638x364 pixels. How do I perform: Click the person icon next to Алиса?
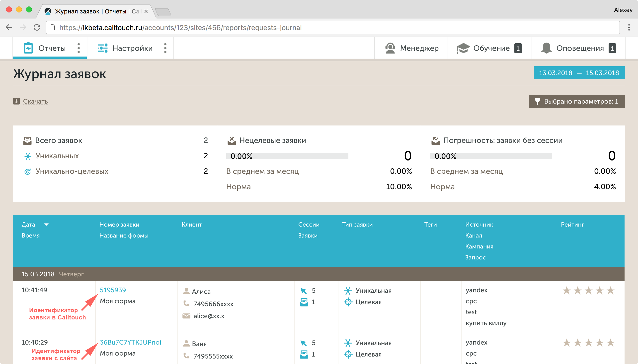click(x=186, y=291)
